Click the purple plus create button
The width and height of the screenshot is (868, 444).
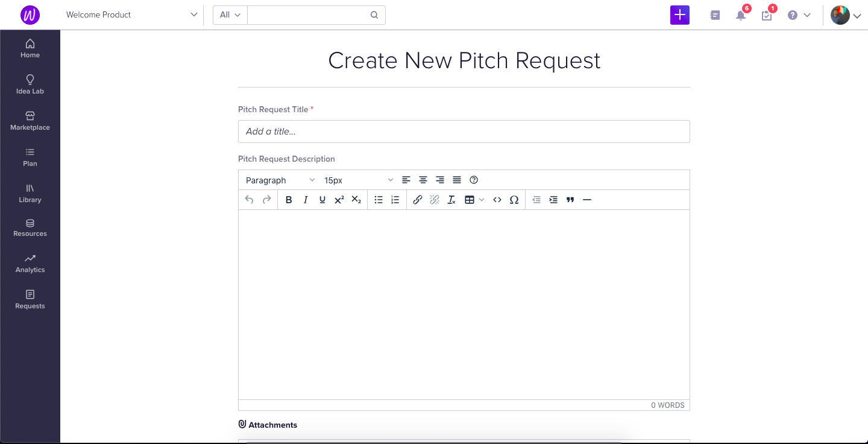(x=680, y=15)
